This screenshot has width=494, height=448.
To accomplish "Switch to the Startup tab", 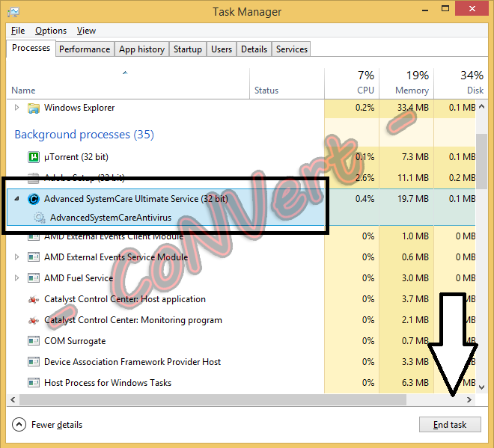I will click(187, 49).
